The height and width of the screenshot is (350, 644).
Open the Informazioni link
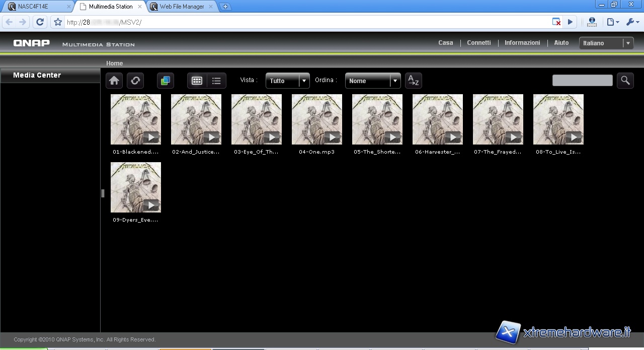[x=522, y=43]
